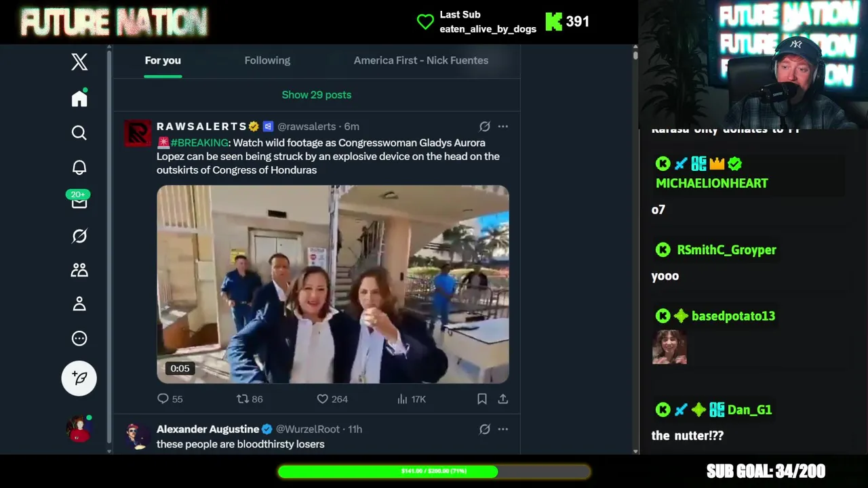Click the feed's vertical scrollbar

635,249
